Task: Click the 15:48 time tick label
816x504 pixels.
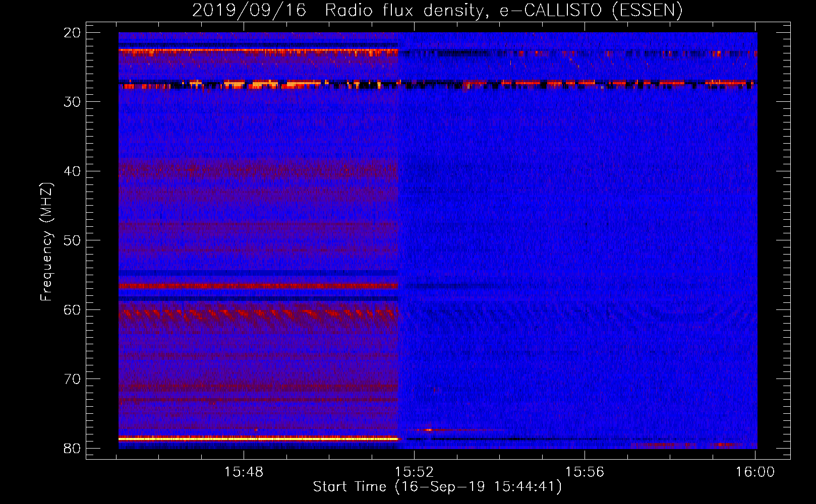Action: 244,472
